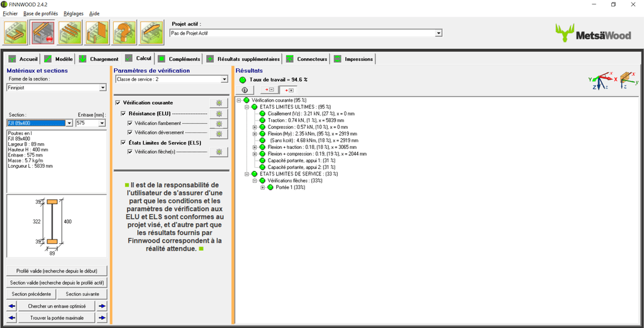Open settings gear for Vérification déversement
The image size is (644, 328).
tap(219, 134)
